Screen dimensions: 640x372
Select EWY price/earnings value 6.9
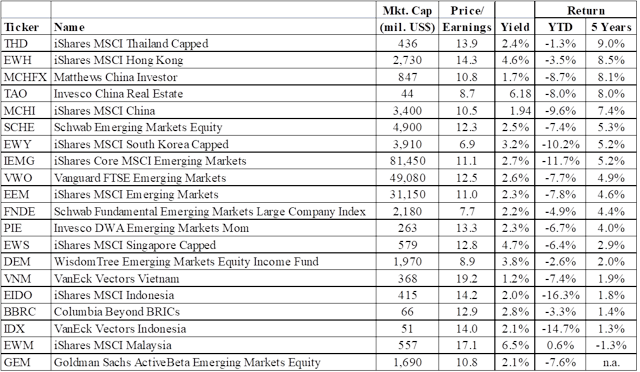(467, 144)
